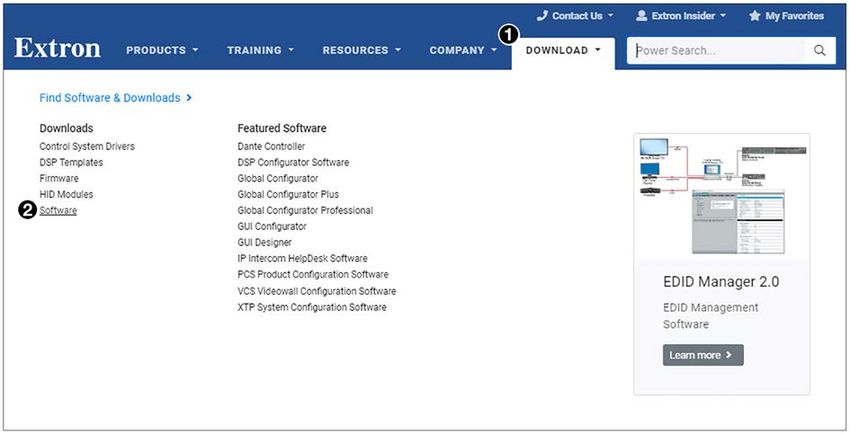This screenshot has width=850, height=434.
Task: Open XTP System Configuration Software link
Action: (312, 307)
